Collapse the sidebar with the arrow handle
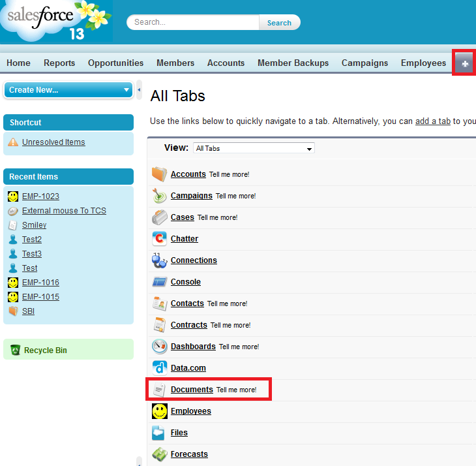Image resolution: width=476 pixels, height=466 pixels. tap(139, 90)
